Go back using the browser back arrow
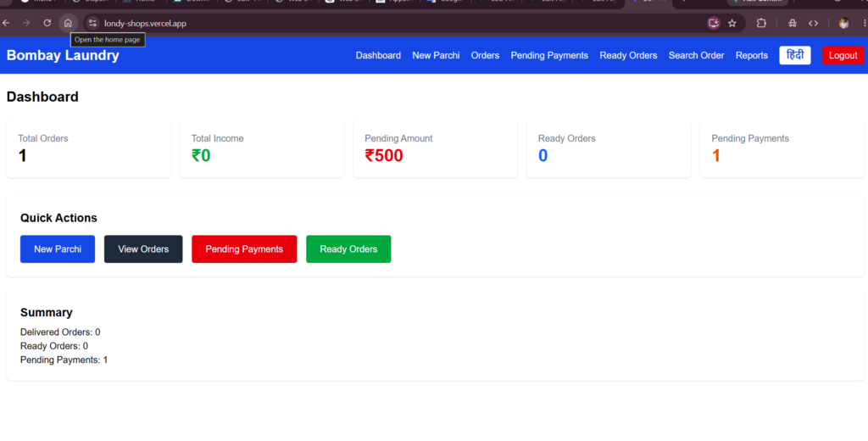 [6, 23]
